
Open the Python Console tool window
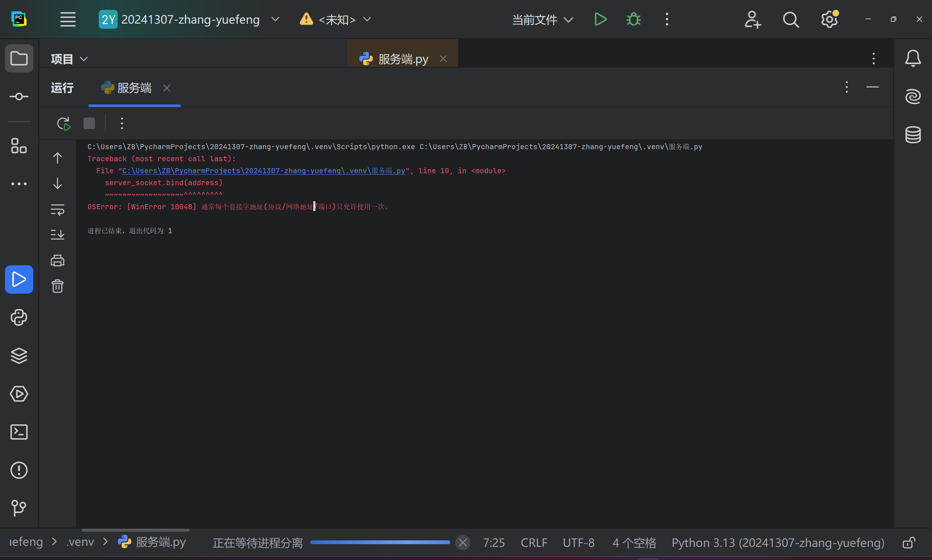coord(19,317)
